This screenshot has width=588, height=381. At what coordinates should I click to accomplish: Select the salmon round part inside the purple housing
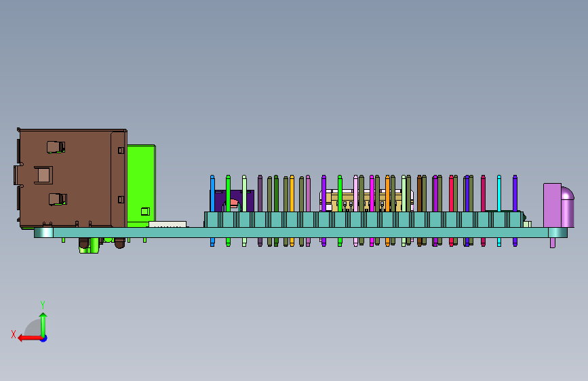tap(234, 204)
